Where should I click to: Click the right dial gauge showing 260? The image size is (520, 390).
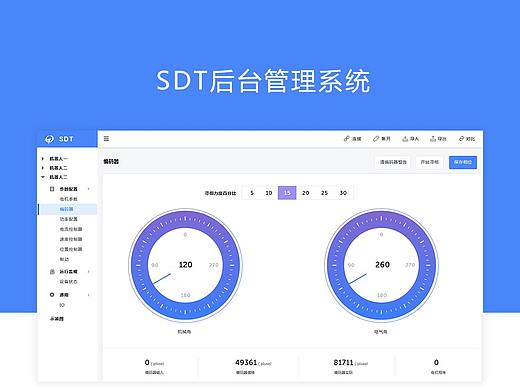(382, 265)
